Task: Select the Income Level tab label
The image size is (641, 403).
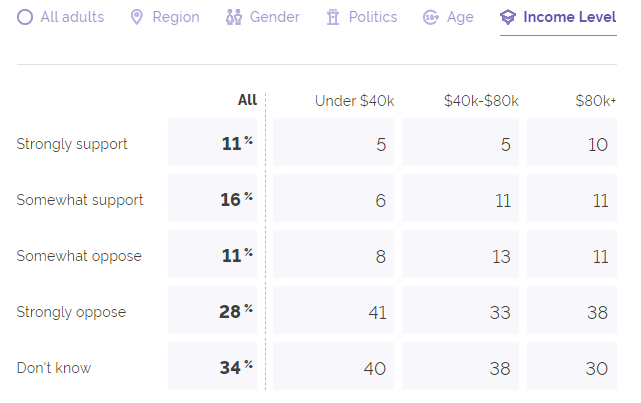Action: [x=570, y=17]
